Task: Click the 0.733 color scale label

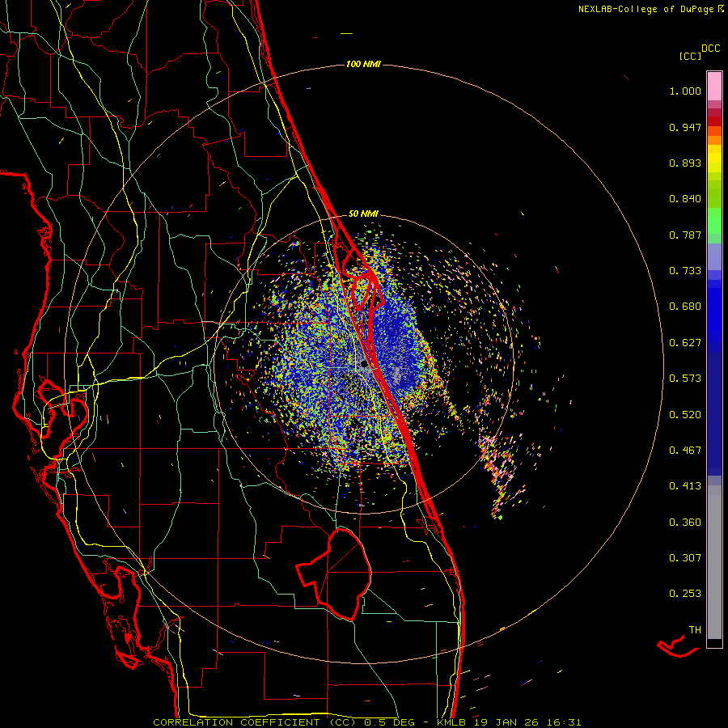Action: (x=685, y=271)
